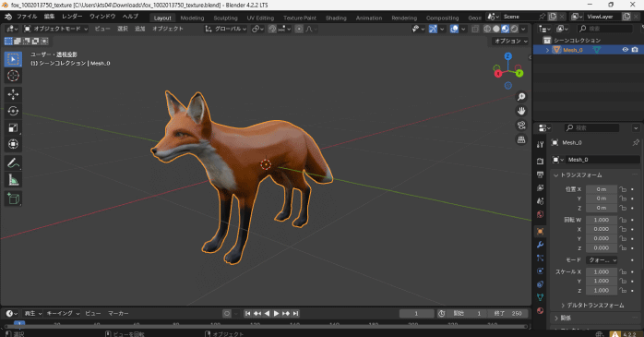Toggle viewport overlays display

454,29
